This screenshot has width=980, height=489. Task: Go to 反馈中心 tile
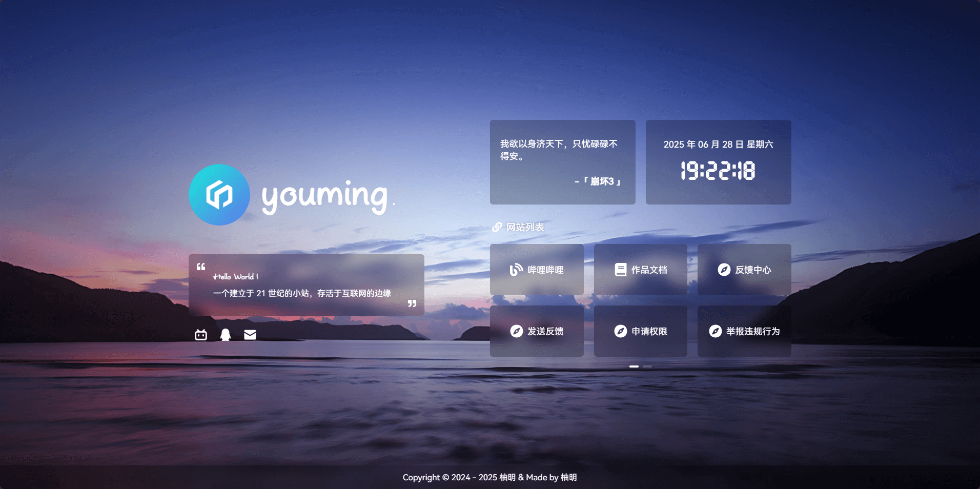744,270
